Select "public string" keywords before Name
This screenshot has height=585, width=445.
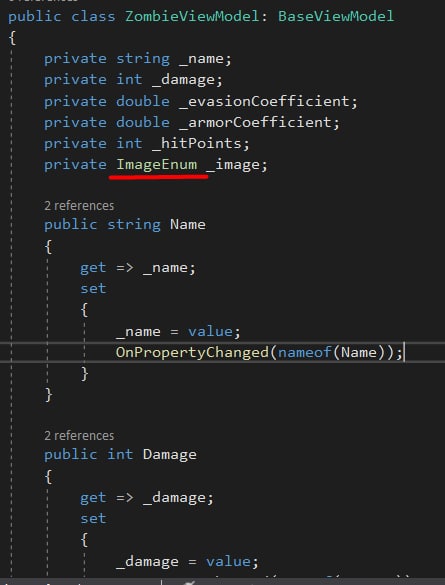click(x=102, y=225)
